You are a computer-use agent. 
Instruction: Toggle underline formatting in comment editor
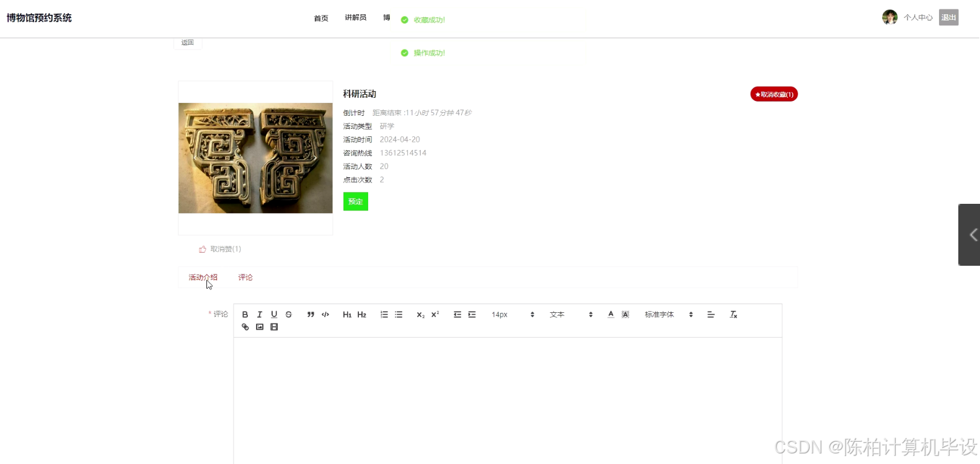point(274,315)
